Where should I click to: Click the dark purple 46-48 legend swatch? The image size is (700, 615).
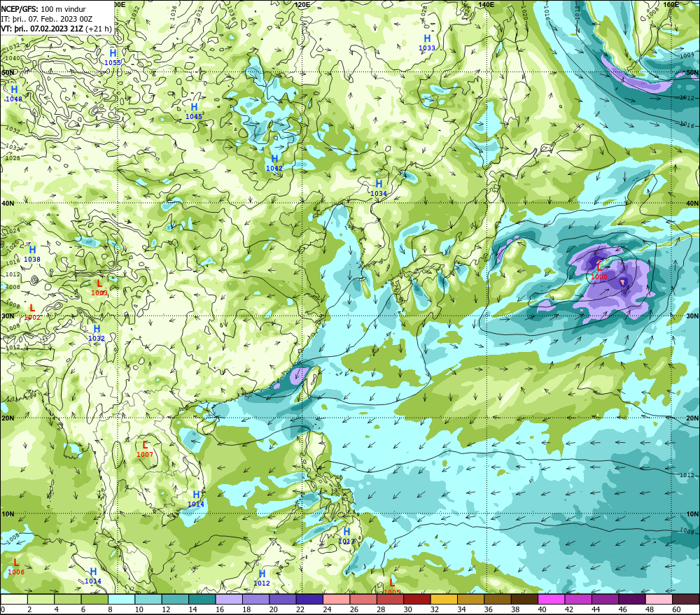pos(632,599)
